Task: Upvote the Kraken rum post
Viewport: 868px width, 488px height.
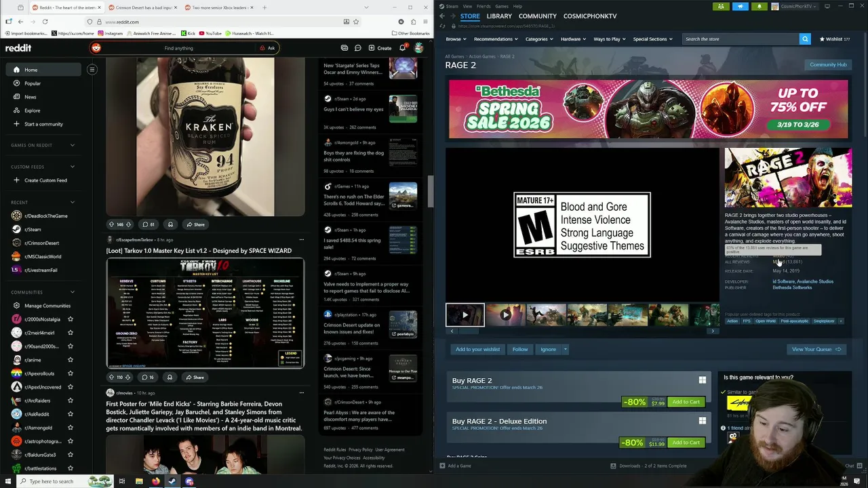Action: click(112, 224)
